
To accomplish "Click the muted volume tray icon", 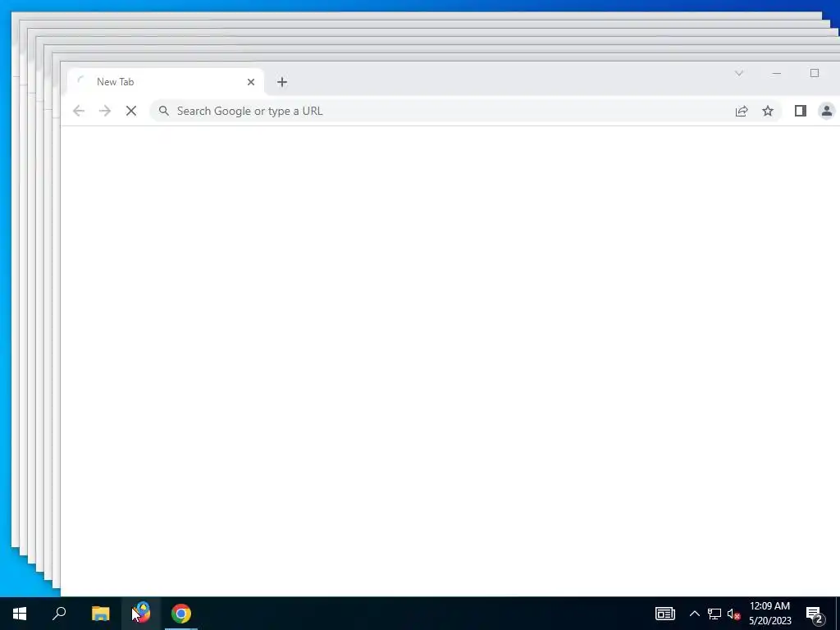I will click(733, 614).
